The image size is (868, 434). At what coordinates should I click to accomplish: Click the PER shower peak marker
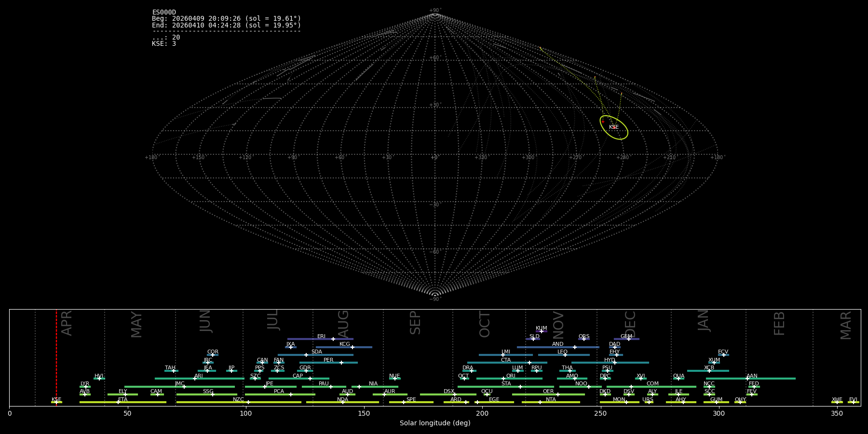pos(341,363)
